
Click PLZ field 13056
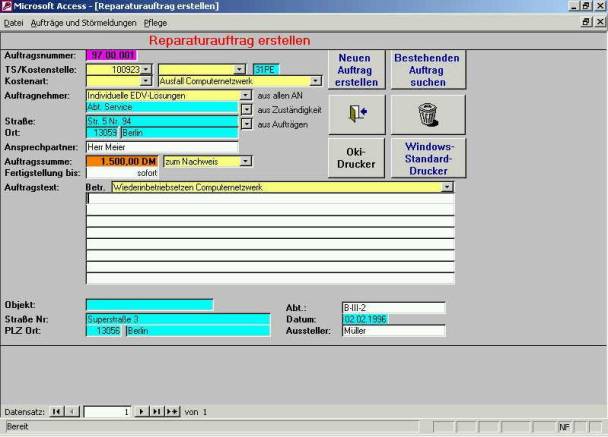[104, 331]
